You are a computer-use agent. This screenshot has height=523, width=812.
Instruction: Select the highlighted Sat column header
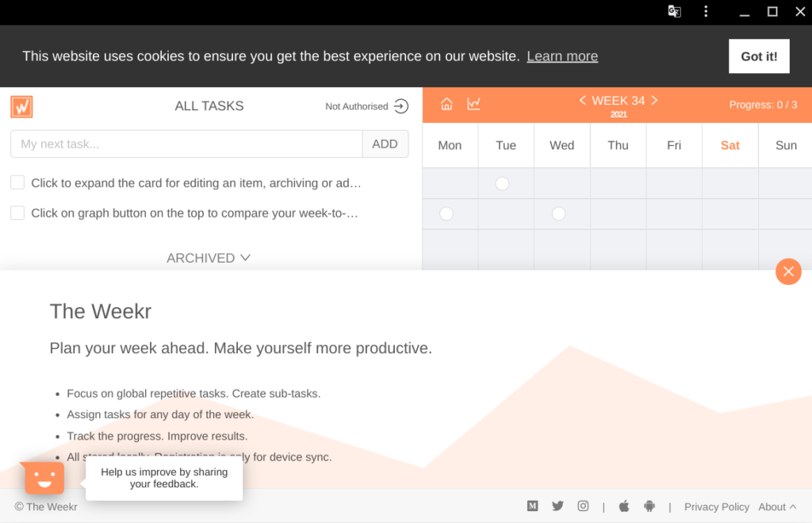(x=730, y=146)
